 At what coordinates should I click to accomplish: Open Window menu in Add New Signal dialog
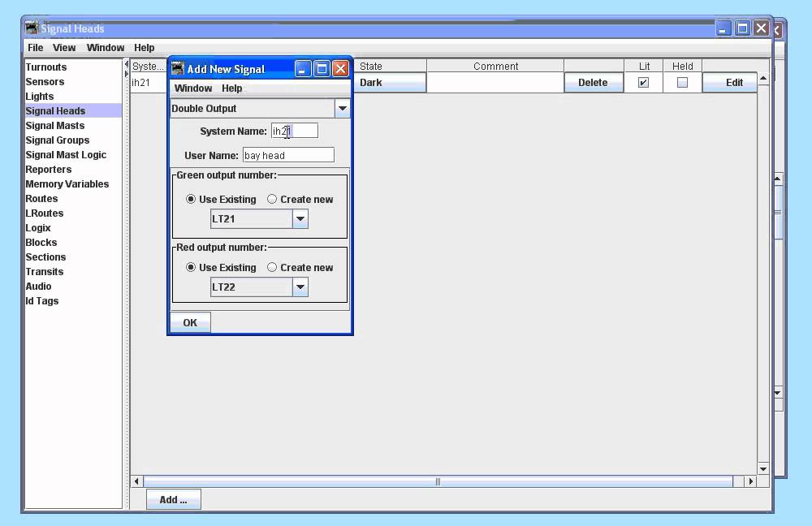point(193,88)
